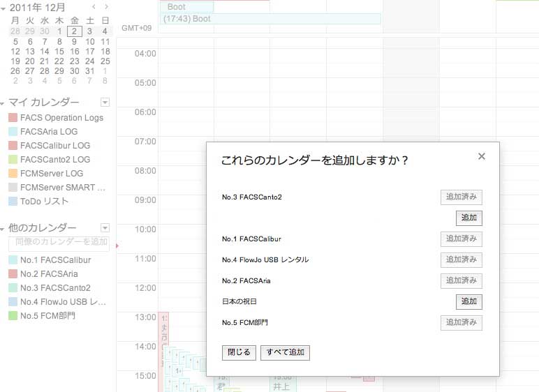
Task: Open the マイ カレンダー dropdown menu
Action: [105, 103]
